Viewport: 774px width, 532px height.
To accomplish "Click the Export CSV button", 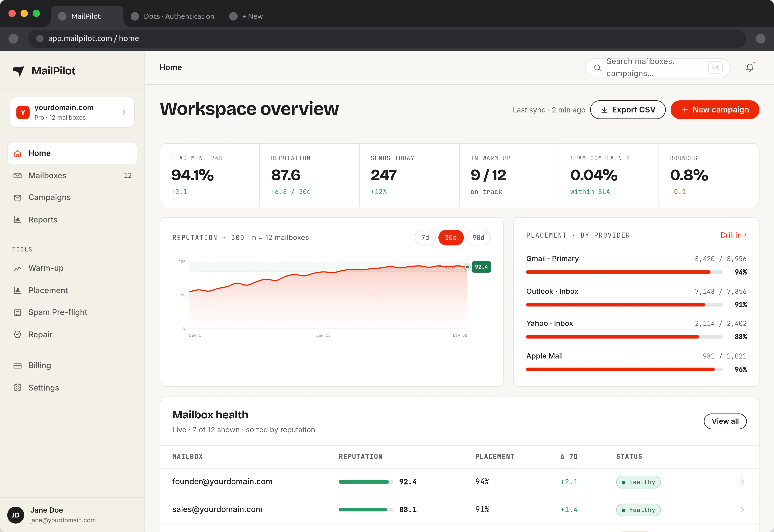I will tap(628, 110).
